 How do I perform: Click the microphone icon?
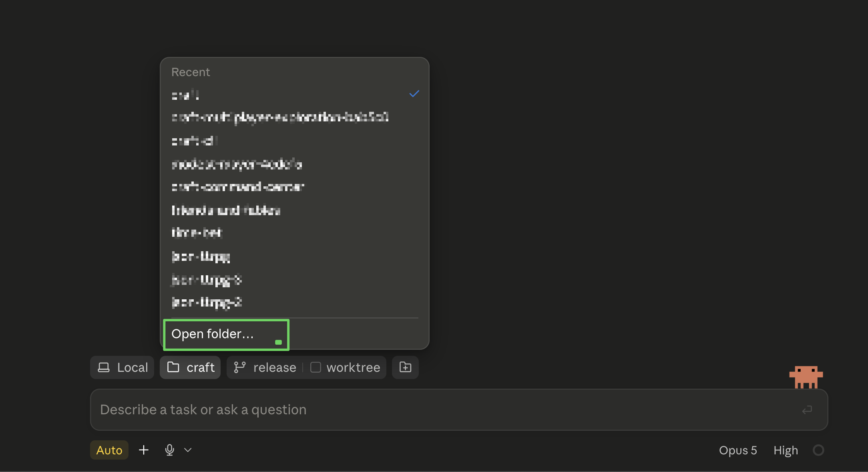[x=169, y=450]
